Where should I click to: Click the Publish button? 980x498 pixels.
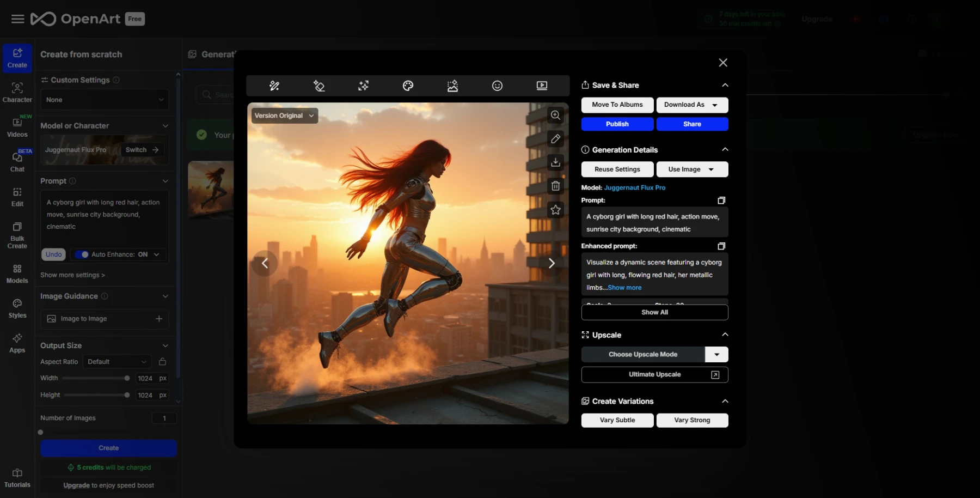(x=617, y=124)
